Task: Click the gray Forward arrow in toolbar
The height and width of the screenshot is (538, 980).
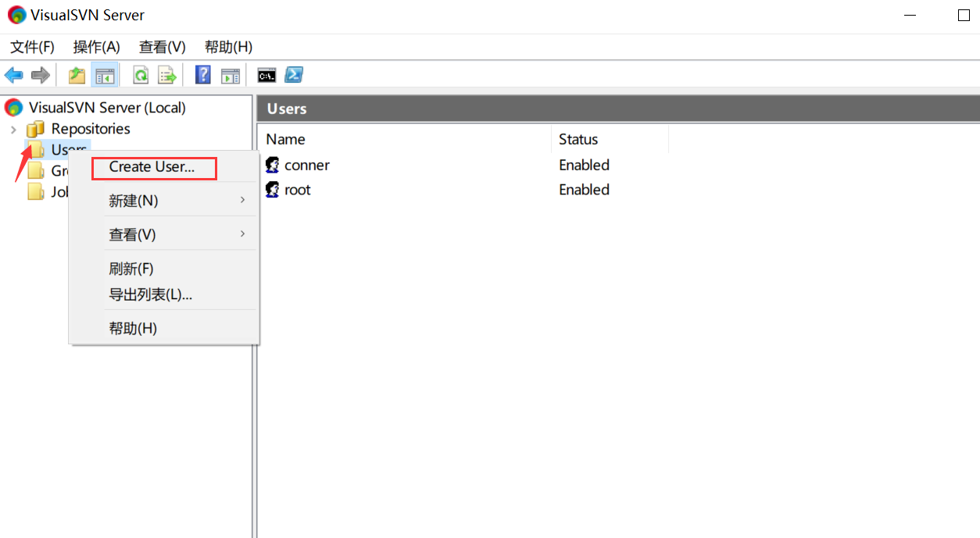Action: click(x=41, y=75)
